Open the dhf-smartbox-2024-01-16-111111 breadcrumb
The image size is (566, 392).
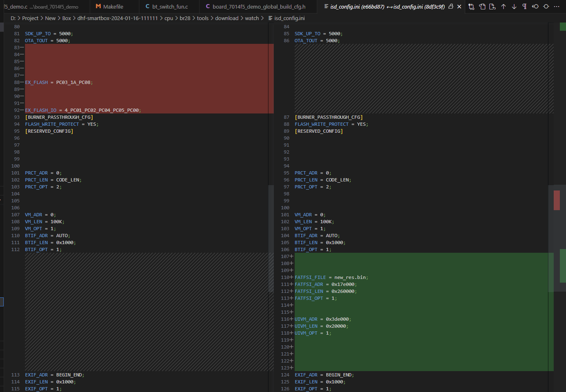tap(118, 18)
